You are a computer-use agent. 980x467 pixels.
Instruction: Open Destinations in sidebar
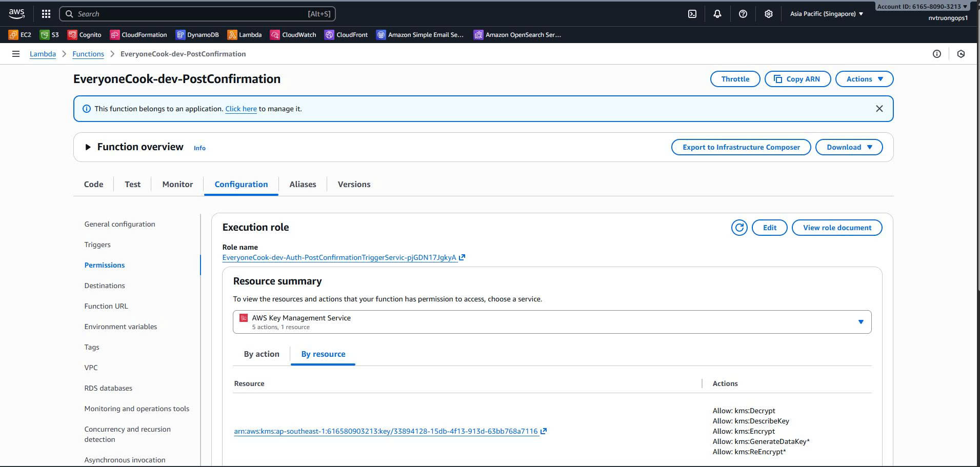105,286
